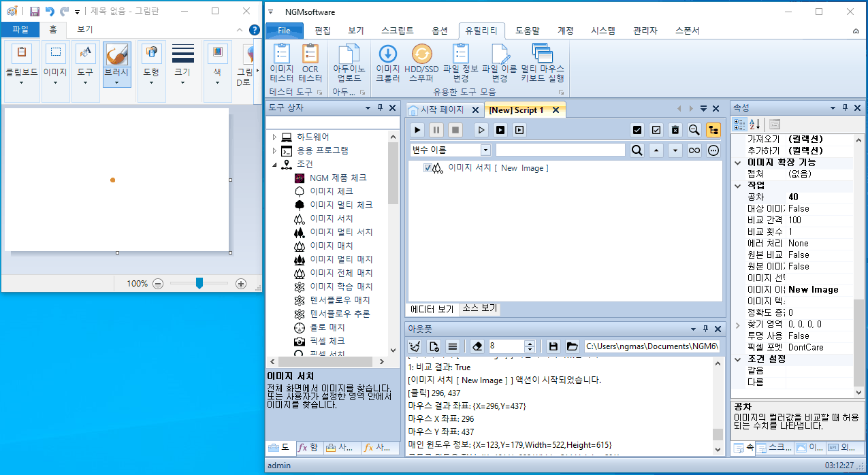Select the 브러시 tool in Paint
This screenshot has width=868, height=475.
pos(117,64)
